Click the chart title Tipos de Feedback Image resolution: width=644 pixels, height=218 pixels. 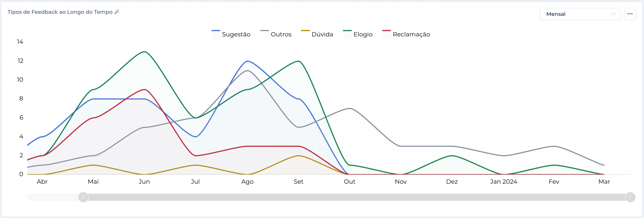pyautogui.click(x=60, y=12)
